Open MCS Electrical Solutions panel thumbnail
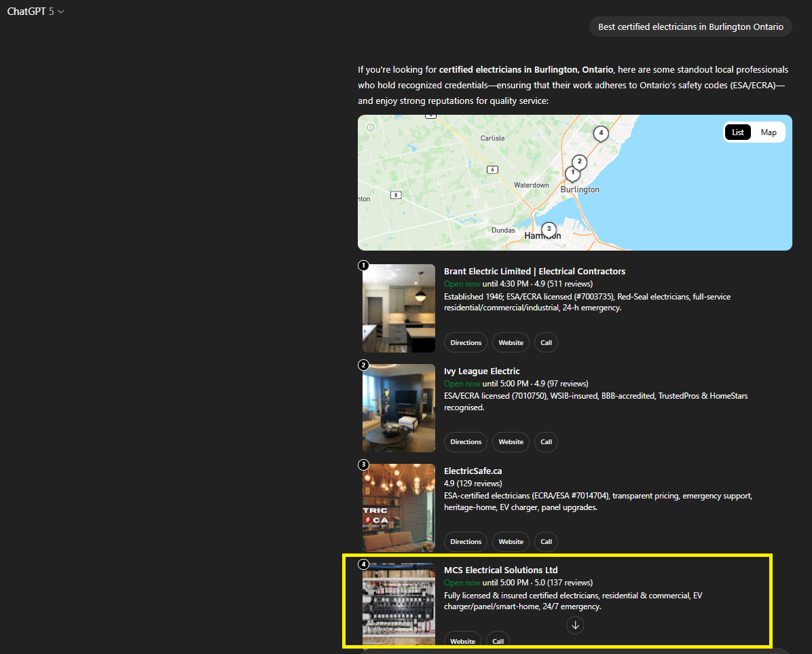Screen dimensions: 812x654 coord(399,604)
